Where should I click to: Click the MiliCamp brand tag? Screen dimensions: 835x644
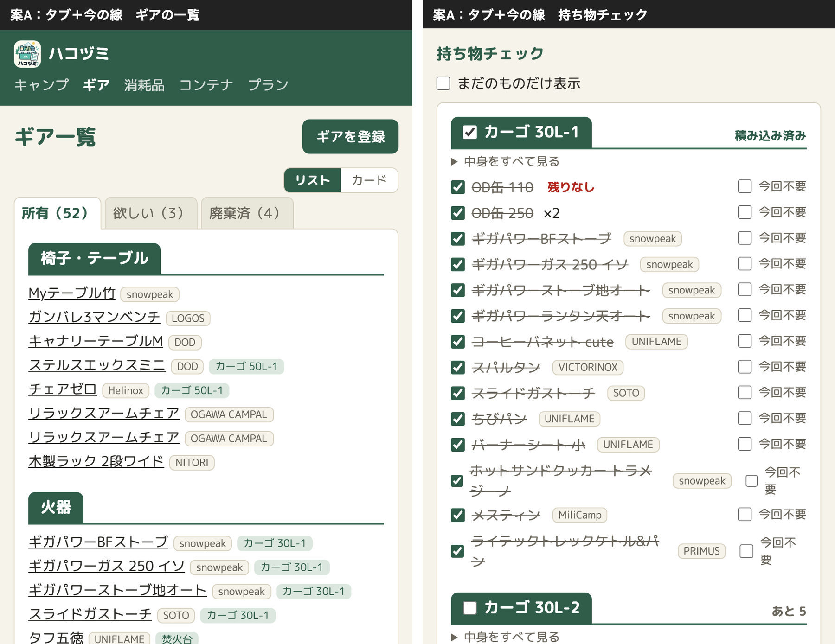point(580,515)
